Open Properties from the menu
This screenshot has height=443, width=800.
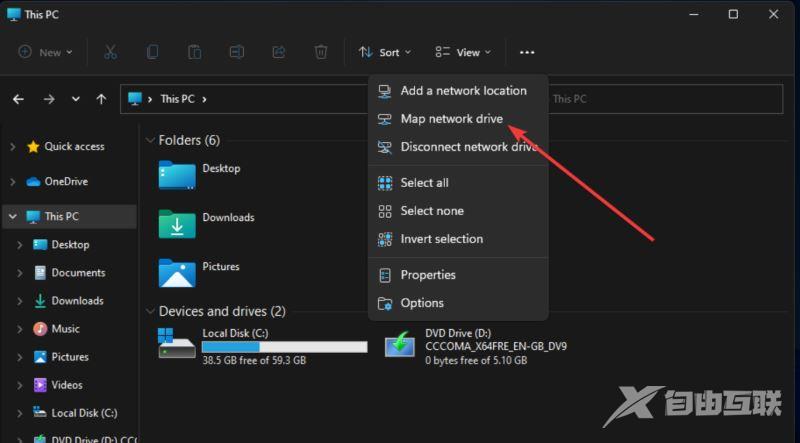(x=458, y=275)
